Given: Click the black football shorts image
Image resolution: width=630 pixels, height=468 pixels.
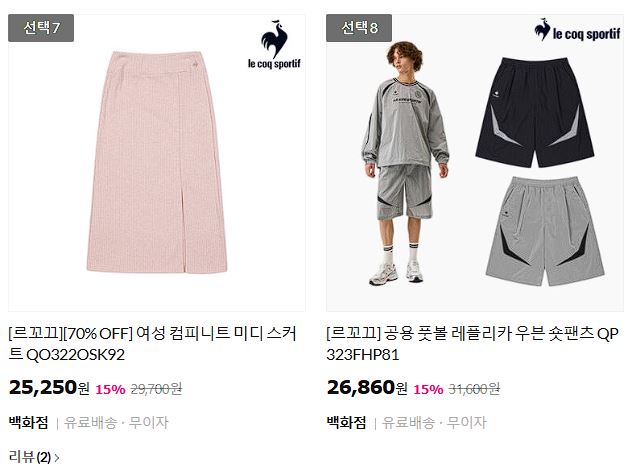Looking at the screenshot, I should click(535, 112).
